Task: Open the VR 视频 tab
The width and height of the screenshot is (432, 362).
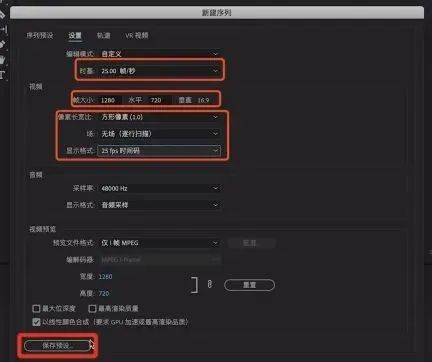Action: pyautogui.click(x=137, y=35)
